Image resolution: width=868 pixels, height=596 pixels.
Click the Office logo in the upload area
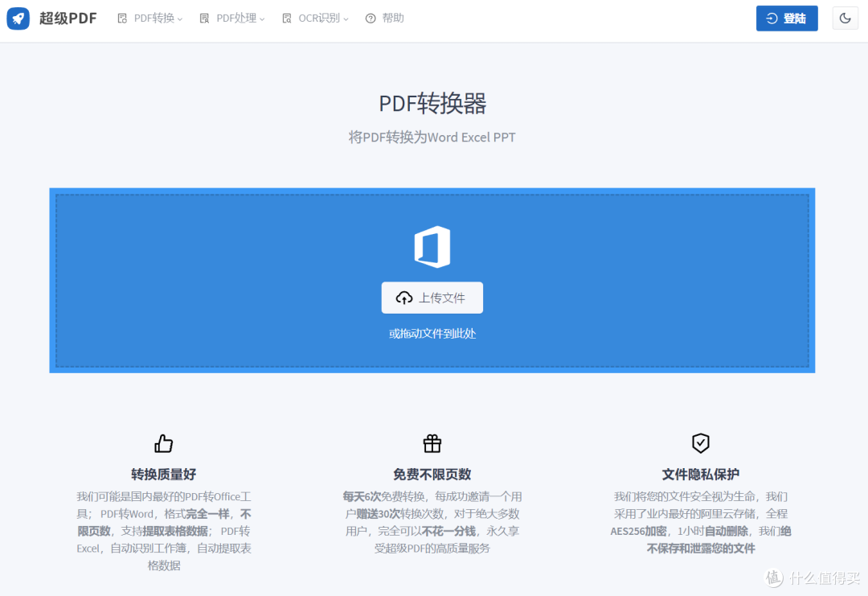tap(432, 247)
